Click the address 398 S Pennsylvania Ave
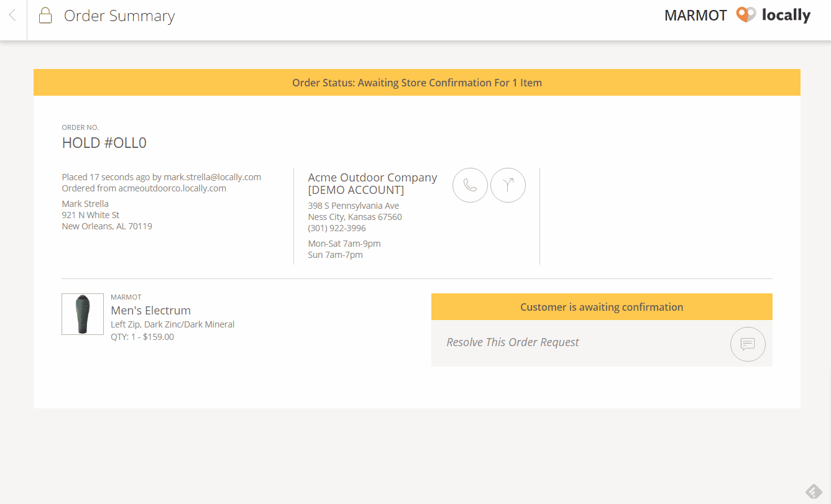 coord(354,206)
